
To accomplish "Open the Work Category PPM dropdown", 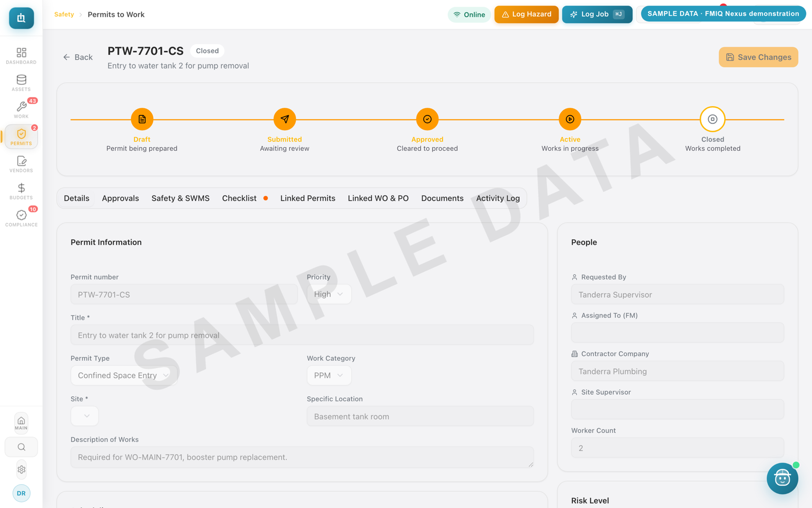I will [329, 375].
